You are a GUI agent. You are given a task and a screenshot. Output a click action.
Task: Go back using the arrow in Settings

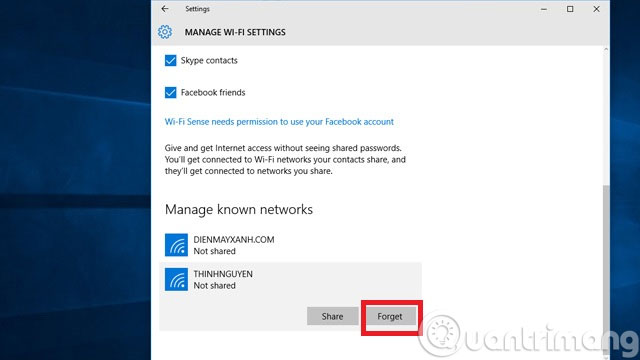165,9
